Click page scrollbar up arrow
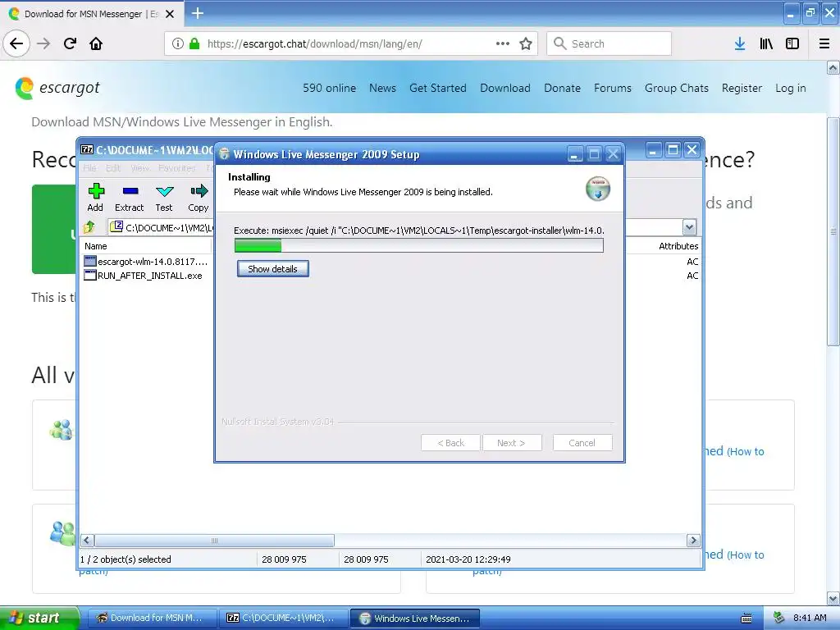This screenshot has height=630, width=840. click(x=833, y=67)
